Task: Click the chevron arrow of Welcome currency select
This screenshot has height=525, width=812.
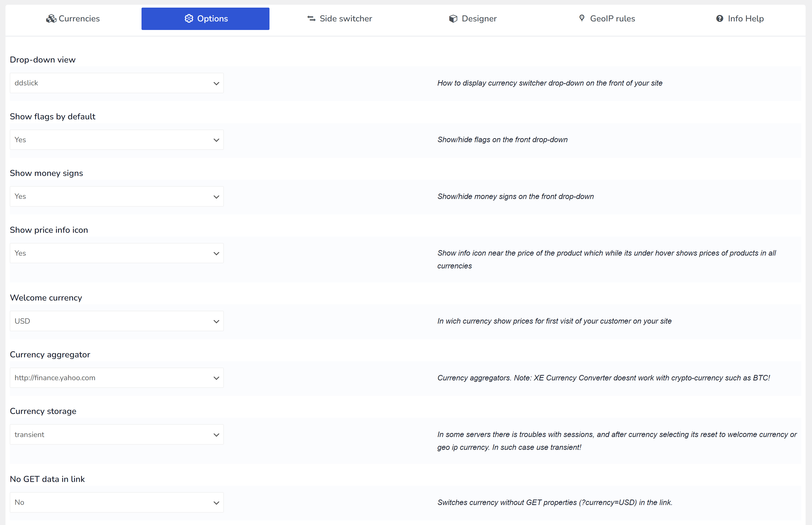Action: pyautogui.click(x=216, y=321)
